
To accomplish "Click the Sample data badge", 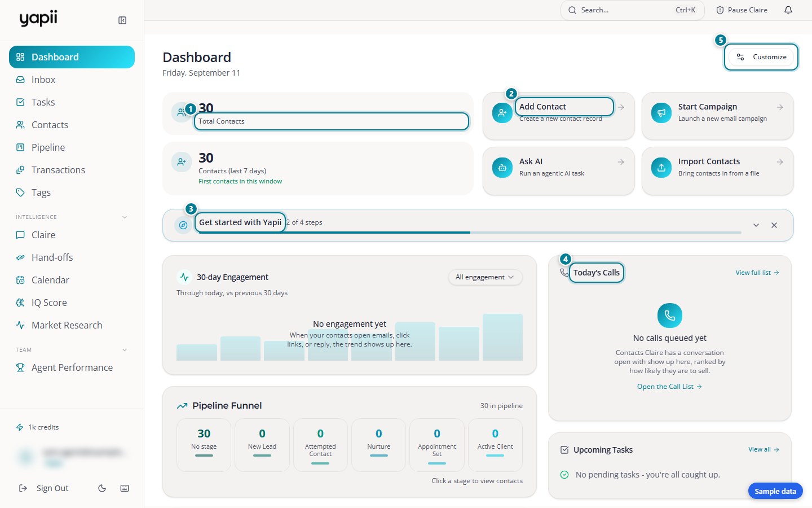I will click(775, 491).
